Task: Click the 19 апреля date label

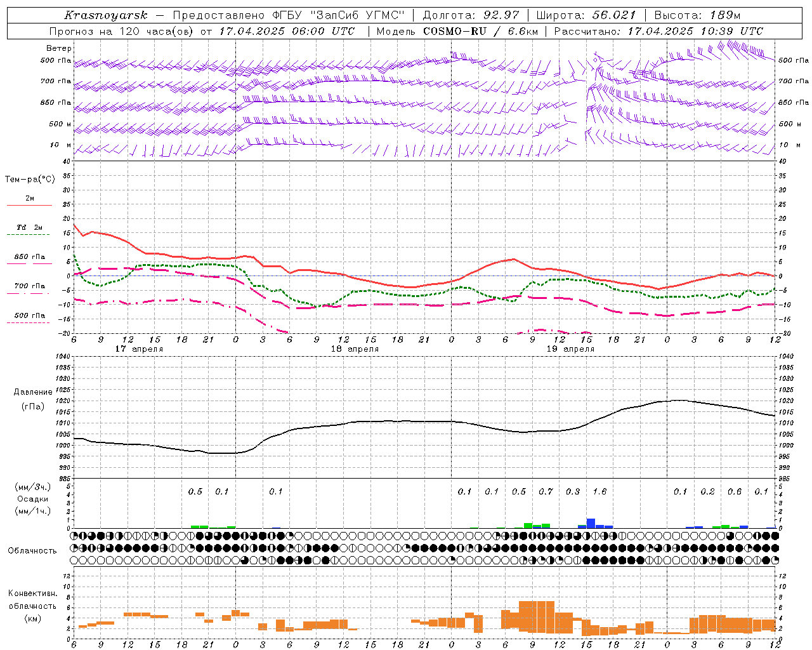Action: point(570,349)
